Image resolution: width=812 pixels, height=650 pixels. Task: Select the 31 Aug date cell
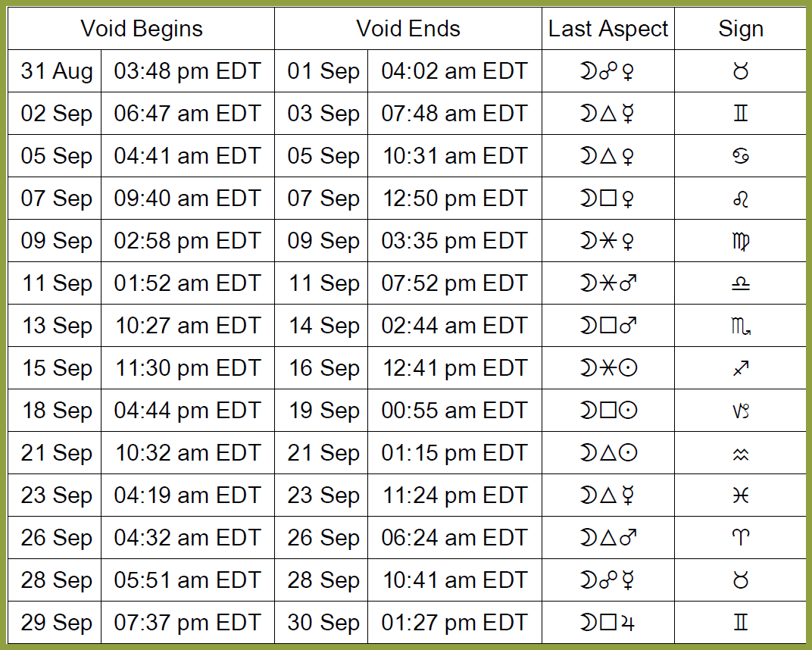click(x=55, y=71)
